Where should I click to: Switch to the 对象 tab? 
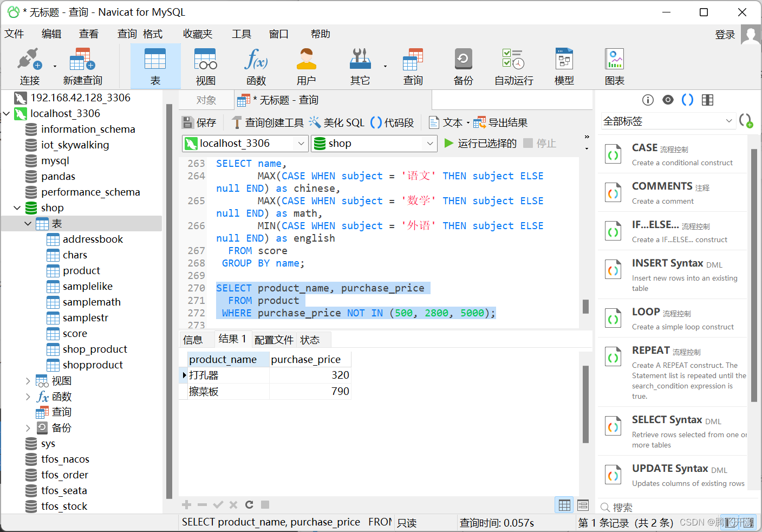pos(206,100)
